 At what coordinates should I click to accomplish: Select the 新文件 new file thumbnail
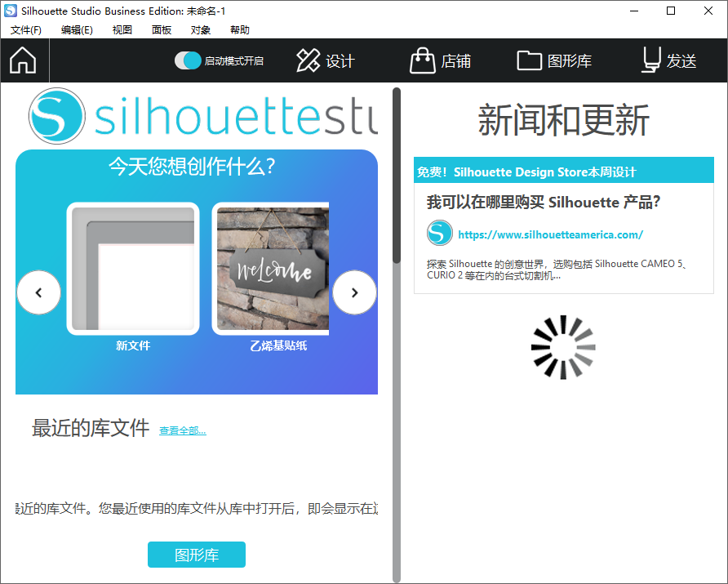click(x=133, y=269)
